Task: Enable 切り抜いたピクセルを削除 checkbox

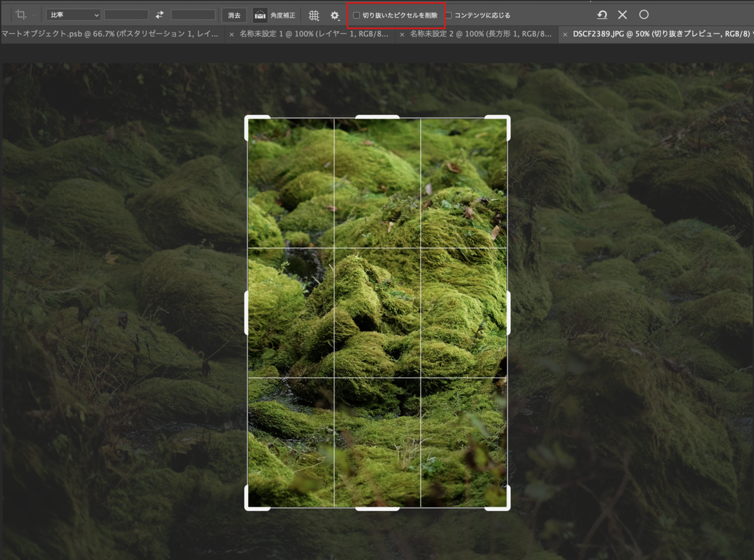Action: point(356,15)
